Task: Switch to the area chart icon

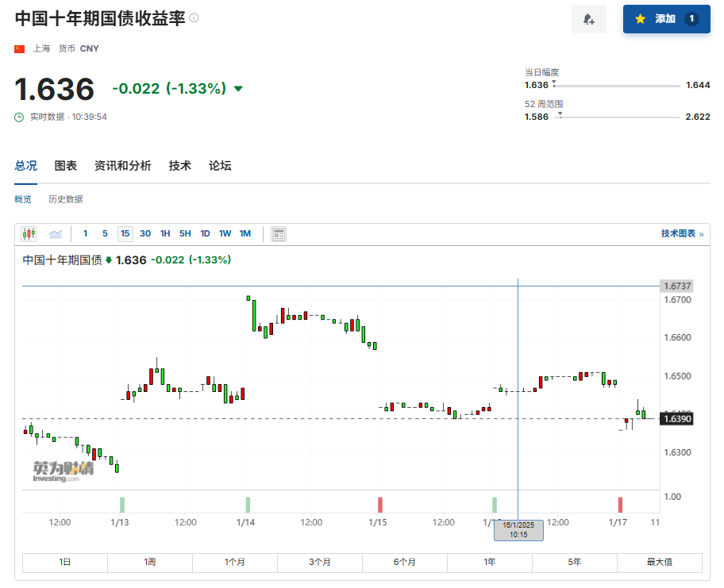Action: [x=56, y=233]
